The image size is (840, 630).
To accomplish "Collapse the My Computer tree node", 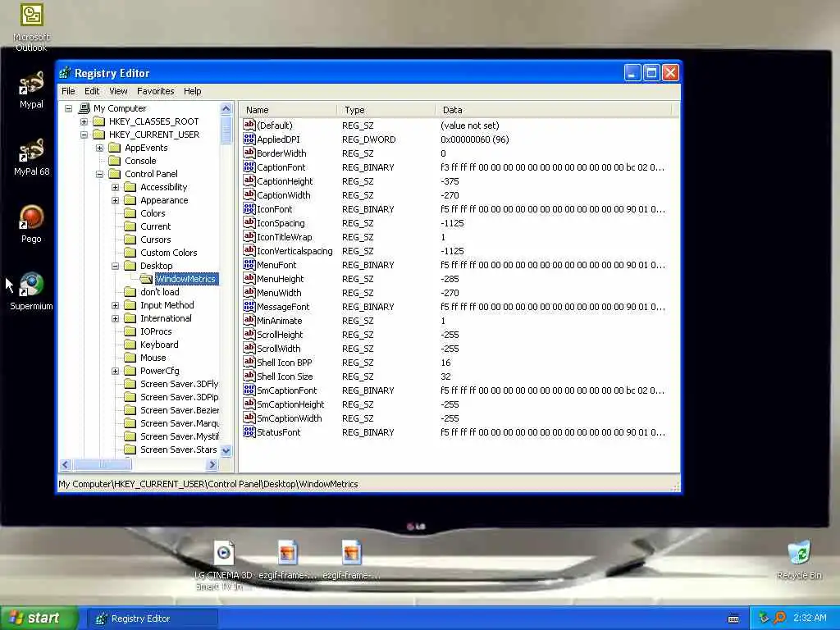I will 69,109.
